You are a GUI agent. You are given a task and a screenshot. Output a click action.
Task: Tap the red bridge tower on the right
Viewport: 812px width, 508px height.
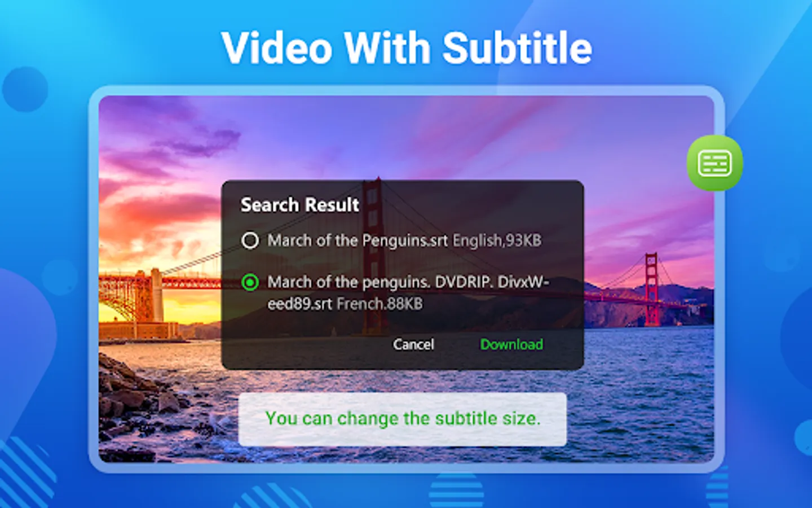pos(652,289)
